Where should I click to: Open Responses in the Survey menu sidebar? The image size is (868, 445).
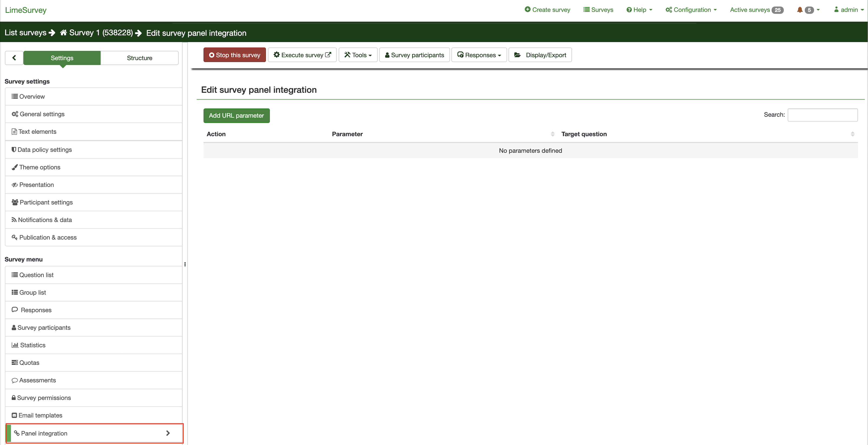94,310
